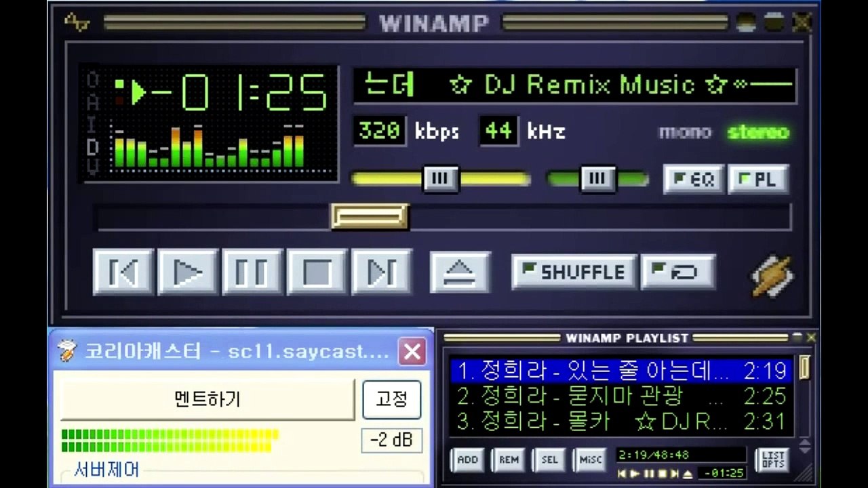Open the playlist LIST OPTS menu

tap(772, 460)
